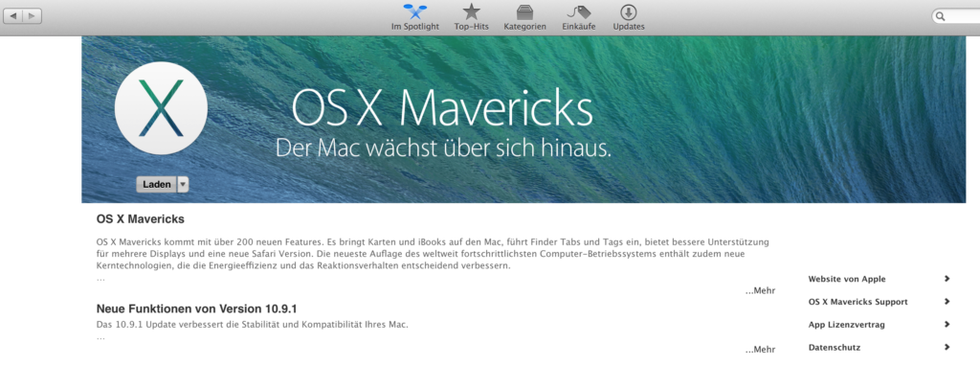This screenshot has height=365, width=980.
Task: Click the bold OS X Mavericks heading
Action: pyautogui.click(x=140, y=219)
